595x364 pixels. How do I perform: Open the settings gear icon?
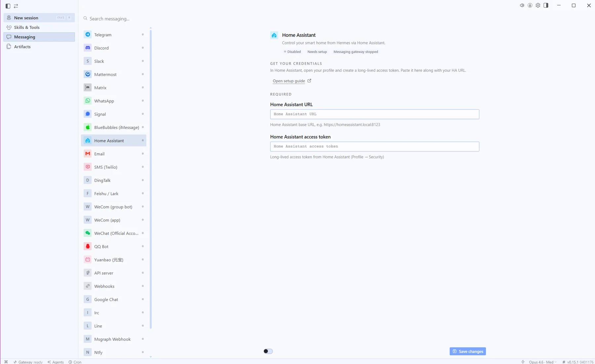coord(538,5)
